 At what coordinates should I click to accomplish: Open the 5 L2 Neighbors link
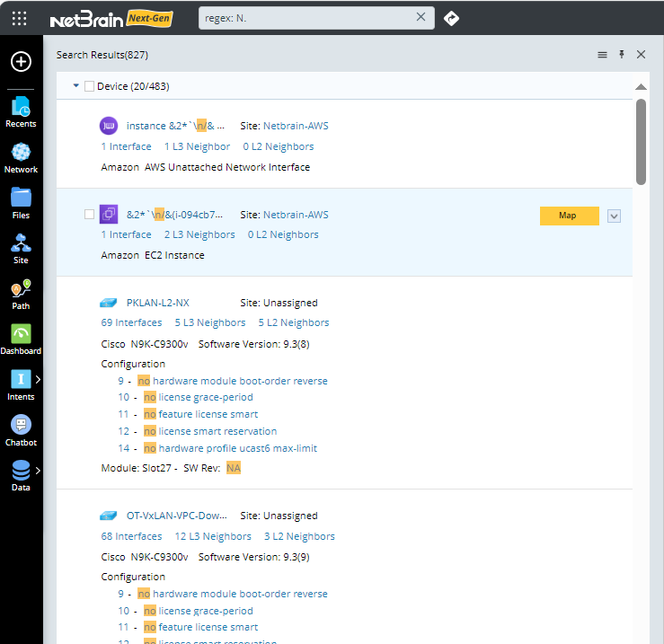(294, 322)
